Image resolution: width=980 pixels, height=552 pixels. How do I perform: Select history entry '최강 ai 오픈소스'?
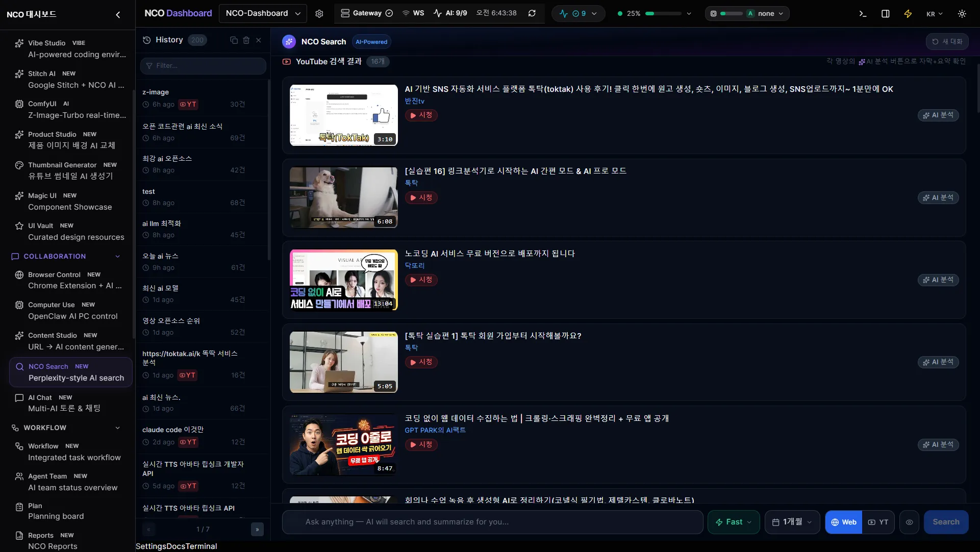tap(202, 164)
